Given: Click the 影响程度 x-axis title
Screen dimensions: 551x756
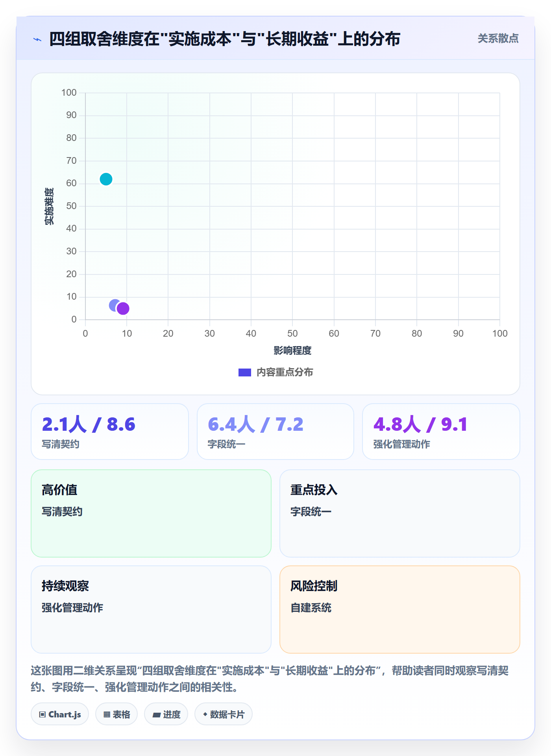Looking at the screenshot, I should pos(292,350).
